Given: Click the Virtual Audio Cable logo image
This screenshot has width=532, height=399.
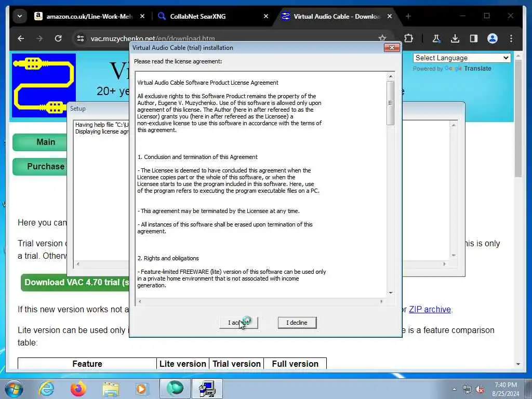Looking at the screenshot, I should pos(44,85).
